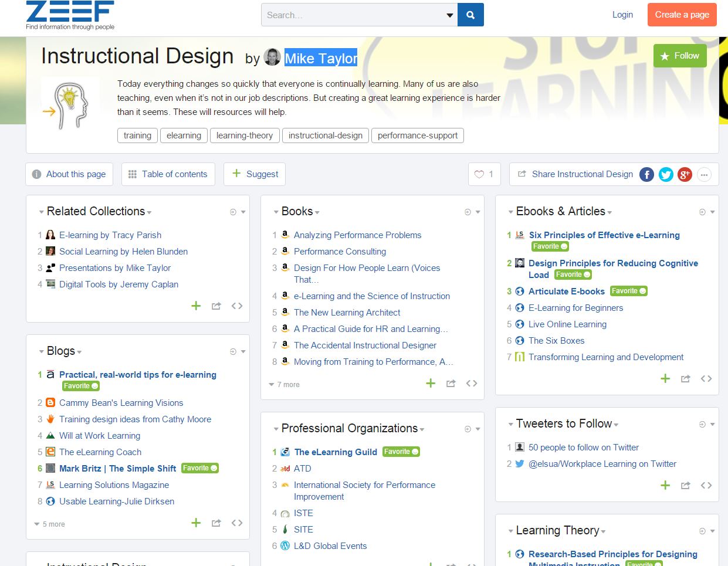Share the Related Collections block
This screenshot has width=728, height=566.
tap(216, 306)
